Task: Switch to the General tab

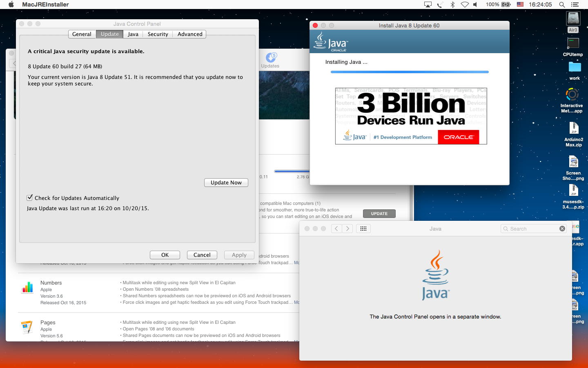Action: pyautogui.click(x=82, y=34)
